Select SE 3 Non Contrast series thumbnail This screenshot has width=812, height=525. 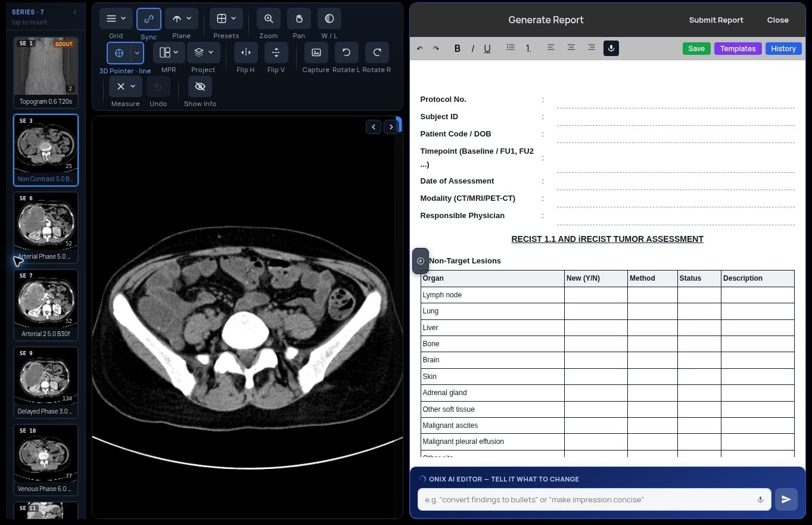click(x=46, y=150)
